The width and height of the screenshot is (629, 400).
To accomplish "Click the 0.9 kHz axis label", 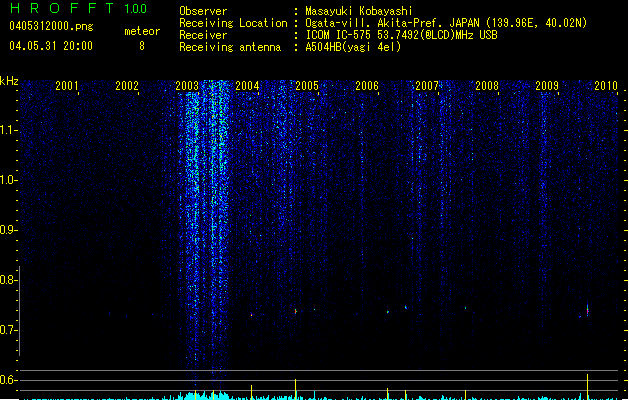I will pos(7,230).
